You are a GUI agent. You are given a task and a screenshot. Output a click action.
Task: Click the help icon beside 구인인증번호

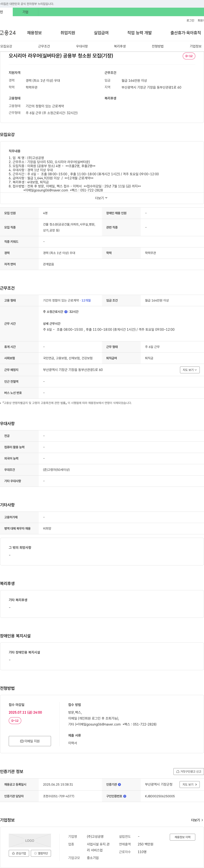pyautogui.click(x=125, y=796)
